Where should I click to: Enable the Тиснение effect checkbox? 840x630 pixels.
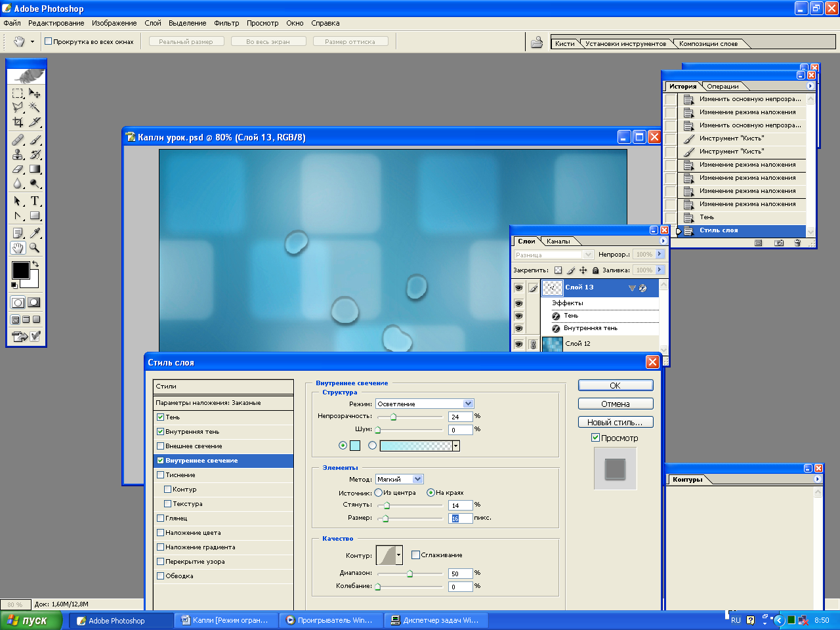pos(161,475)
